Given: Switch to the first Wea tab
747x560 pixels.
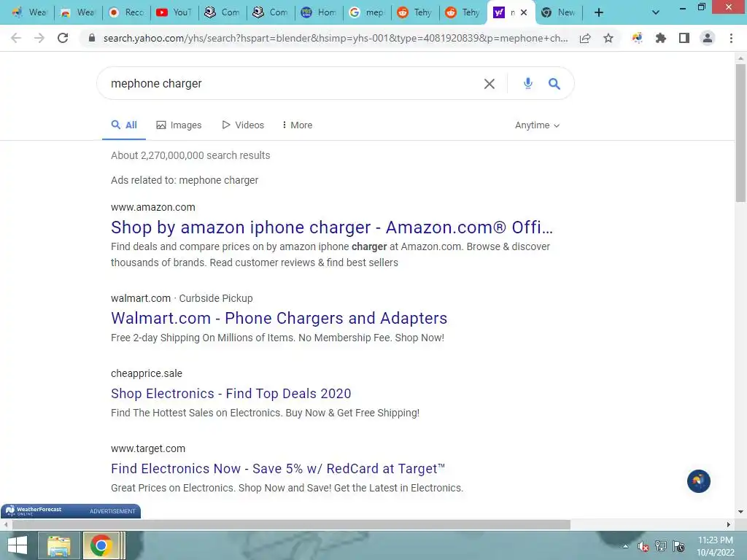Looking at the screenshot, I should point(29,12).
